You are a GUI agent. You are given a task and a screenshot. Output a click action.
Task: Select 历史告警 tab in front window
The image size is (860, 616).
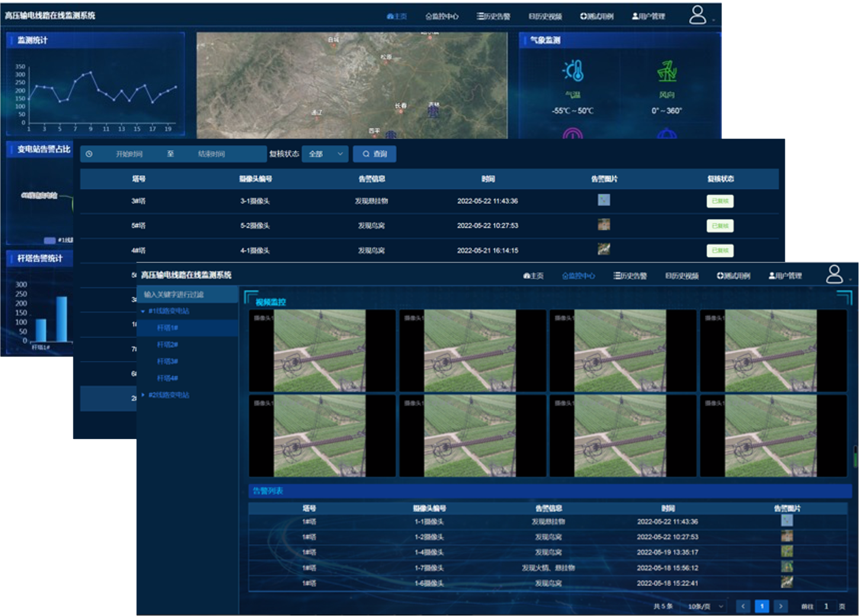pyautogui.click(x=630, y=276)
